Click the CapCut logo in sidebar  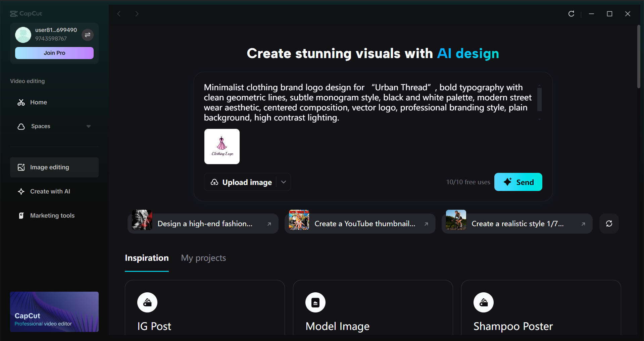[x=26, y=14]
